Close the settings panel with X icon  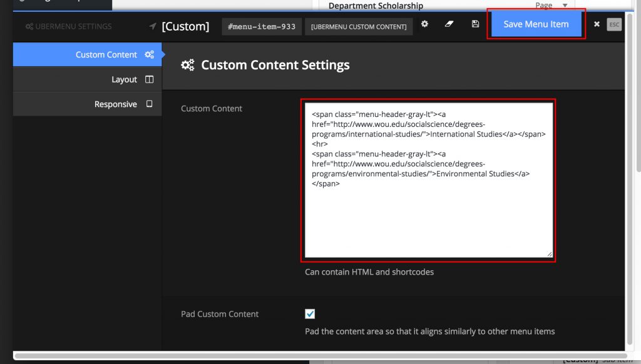(x=597, y=24)
